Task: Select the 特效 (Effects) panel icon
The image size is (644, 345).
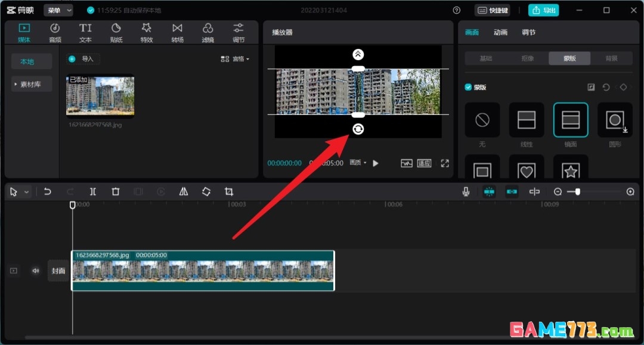Action: pos(147,32)
